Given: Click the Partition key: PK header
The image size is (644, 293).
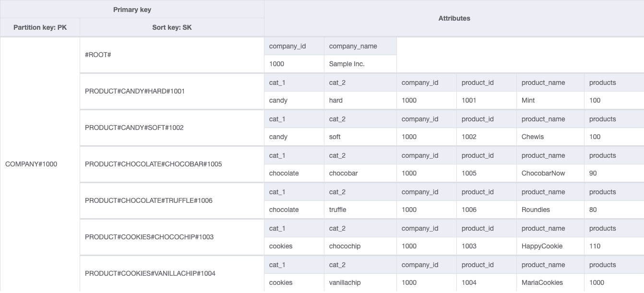Looking at the screenshot, I should [40, 28].
